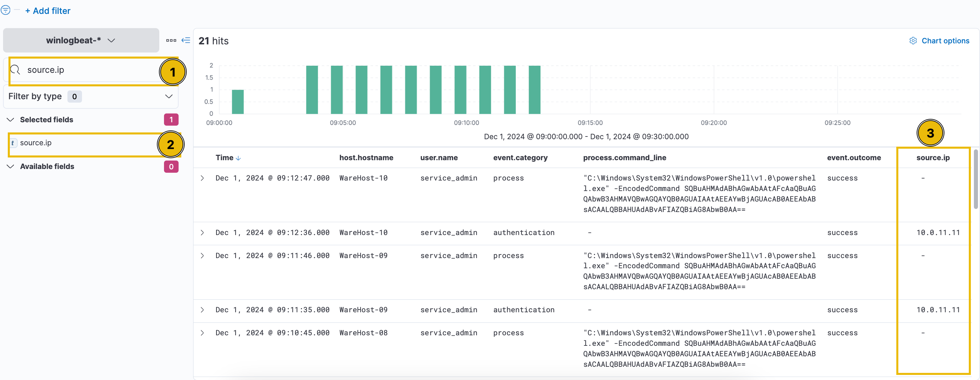
Task: Click the user.name column header
Action: point(438,158)
